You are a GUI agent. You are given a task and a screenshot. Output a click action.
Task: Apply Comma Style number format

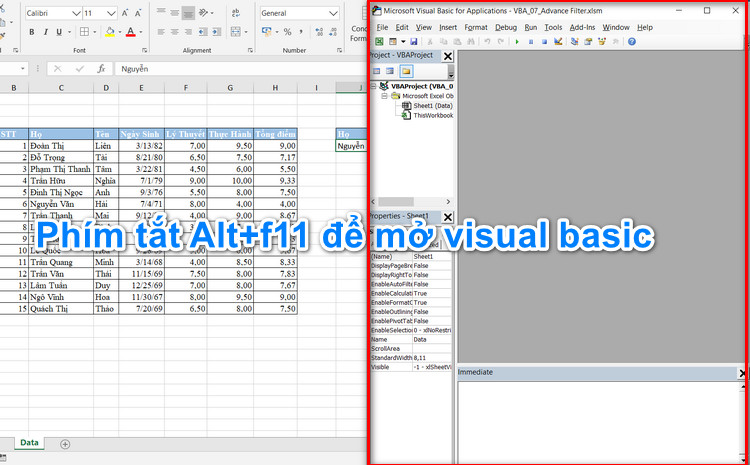pyautogui.click(x=301, y=32)
